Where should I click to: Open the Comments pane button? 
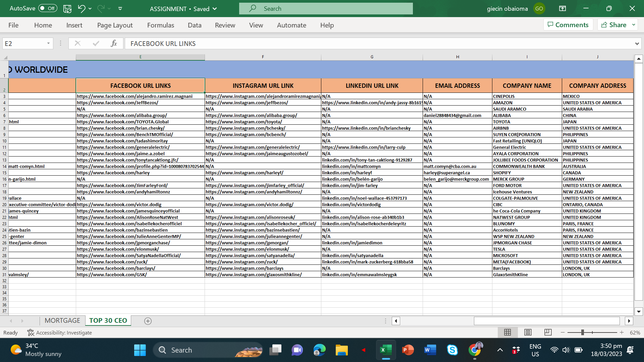pyautogui.click(x=568, y=25)
